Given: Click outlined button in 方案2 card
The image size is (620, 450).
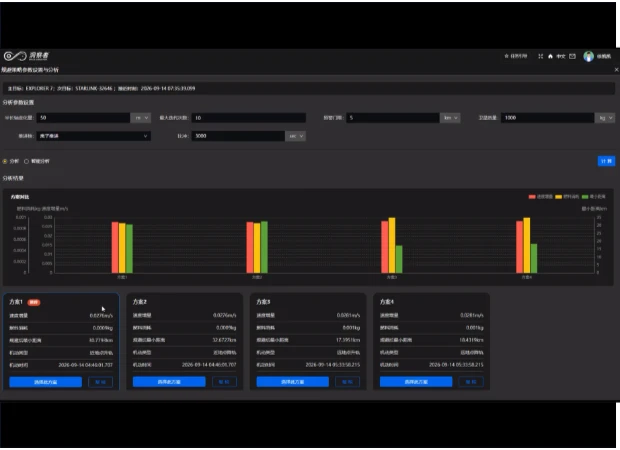Looking at the screenshot, I should pos(224,382).
